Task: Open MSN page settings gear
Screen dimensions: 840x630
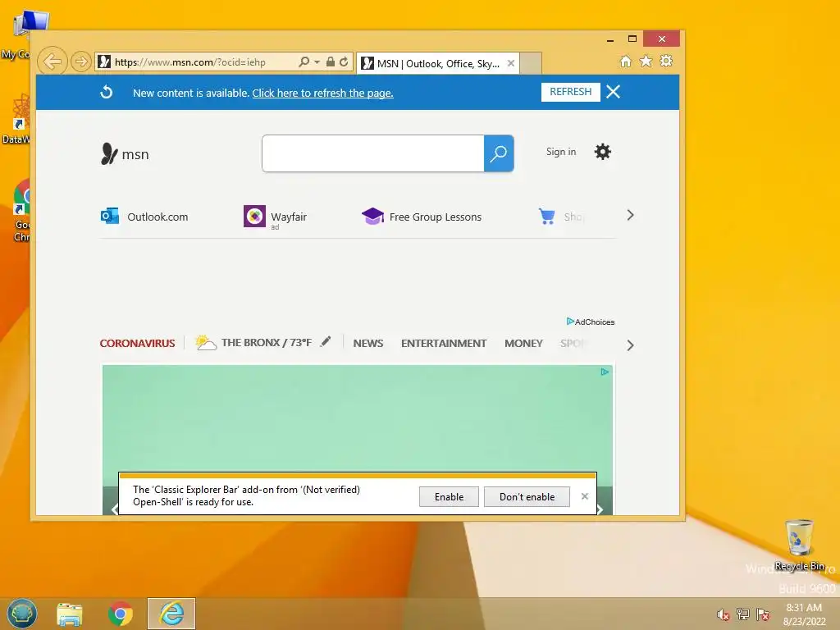Action: (x=603, y=152)
